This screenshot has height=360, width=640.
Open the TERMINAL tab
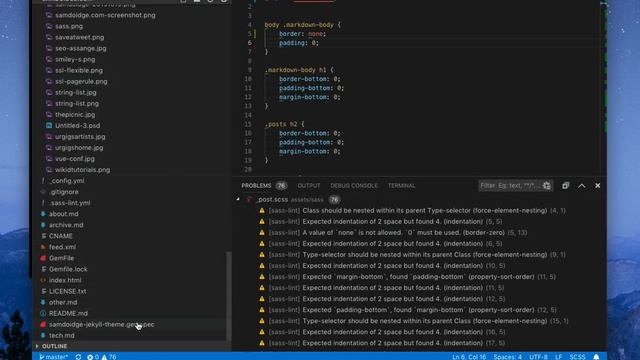click(x=401, y=186)
